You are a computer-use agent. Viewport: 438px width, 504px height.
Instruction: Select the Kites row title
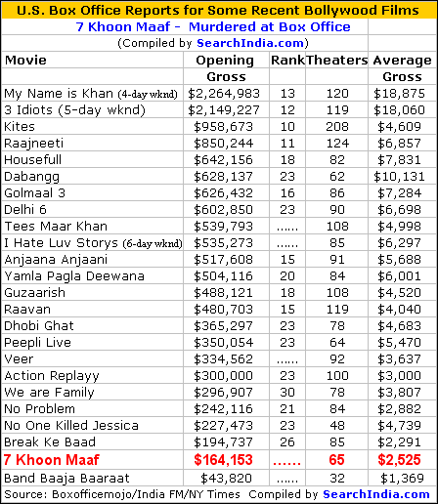pyautogui.click(x=20, y=127)
